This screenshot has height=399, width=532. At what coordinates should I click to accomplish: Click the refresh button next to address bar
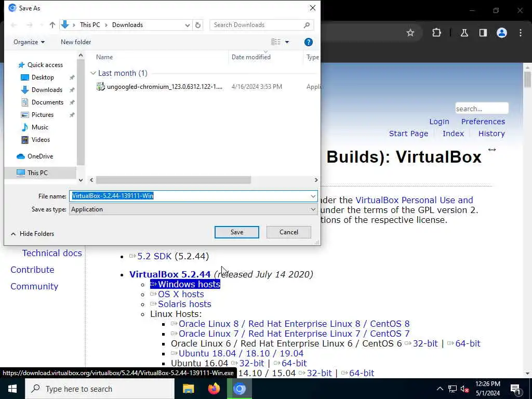198,25
